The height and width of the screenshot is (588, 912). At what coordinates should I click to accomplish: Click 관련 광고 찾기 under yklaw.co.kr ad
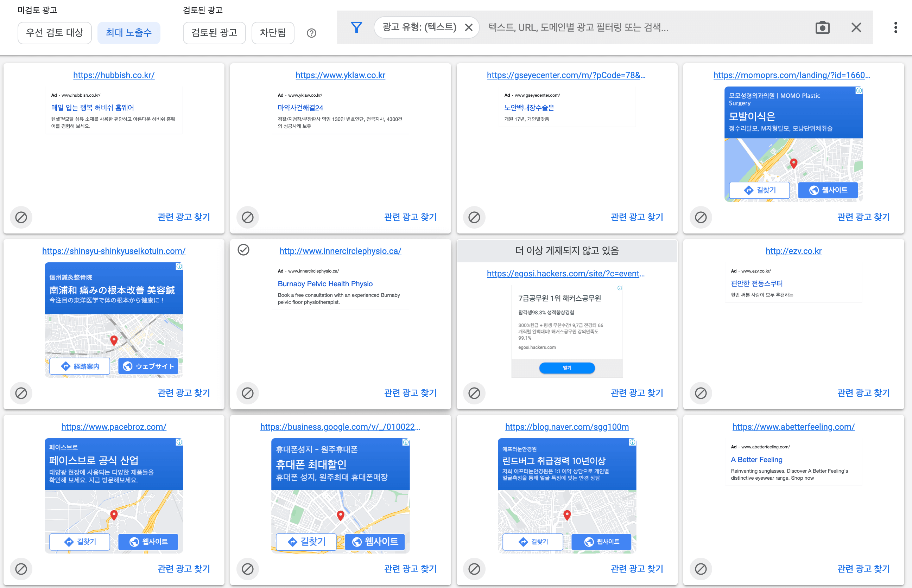410,217
